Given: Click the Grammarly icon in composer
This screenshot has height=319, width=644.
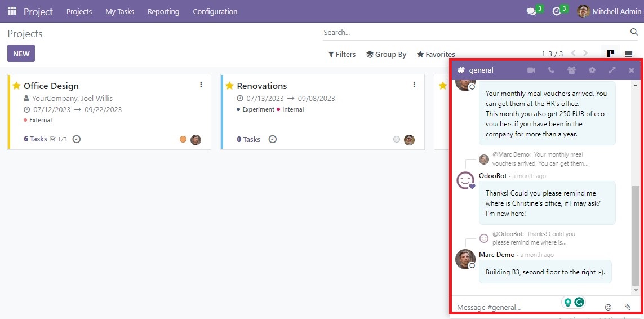Looking at the screenshot, I should tap(579, 303).
